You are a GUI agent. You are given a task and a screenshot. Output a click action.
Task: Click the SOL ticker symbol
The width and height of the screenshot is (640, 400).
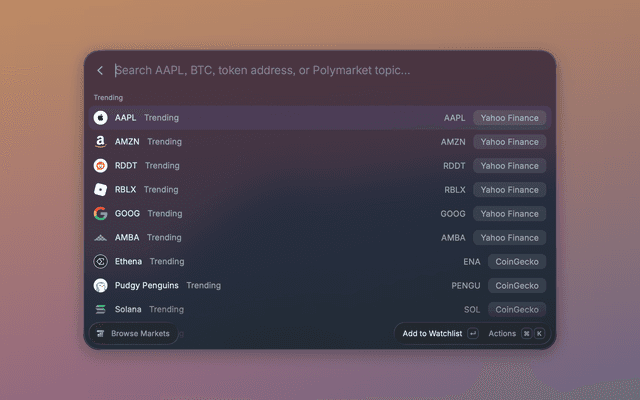[x=472, y=309]
